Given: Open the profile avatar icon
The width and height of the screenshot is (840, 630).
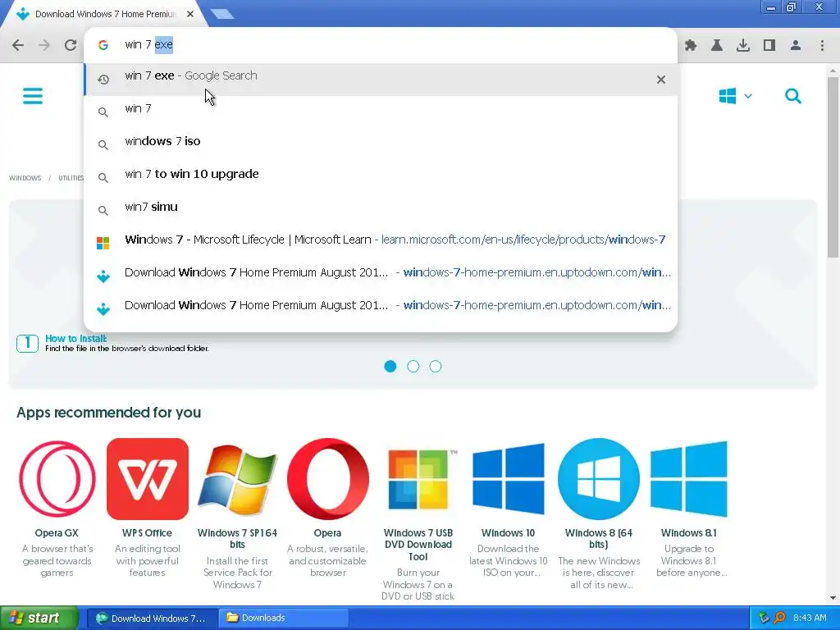Looking at the screenshot, I should point(796,46).
